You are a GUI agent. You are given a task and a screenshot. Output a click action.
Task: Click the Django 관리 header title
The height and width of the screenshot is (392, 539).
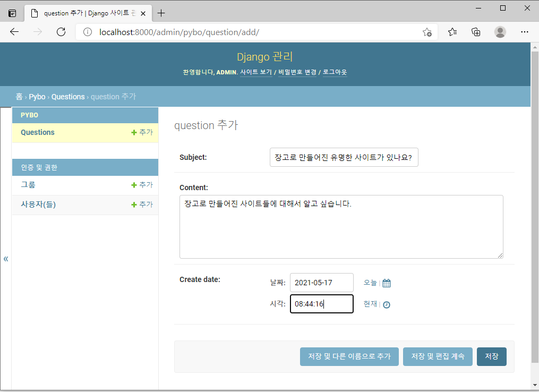[264, 57]
